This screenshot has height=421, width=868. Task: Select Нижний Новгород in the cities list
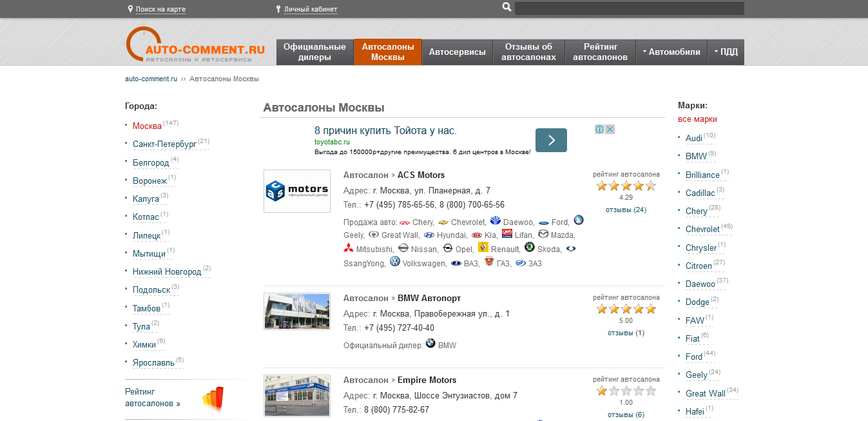(167, 272)
